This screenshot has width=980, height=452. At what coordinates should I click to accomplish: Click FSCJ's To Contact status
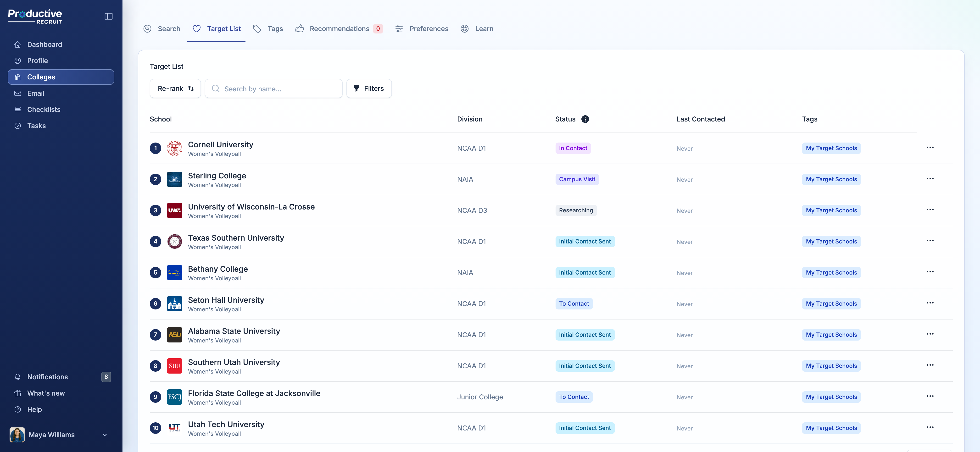click(x=574, y=397)
